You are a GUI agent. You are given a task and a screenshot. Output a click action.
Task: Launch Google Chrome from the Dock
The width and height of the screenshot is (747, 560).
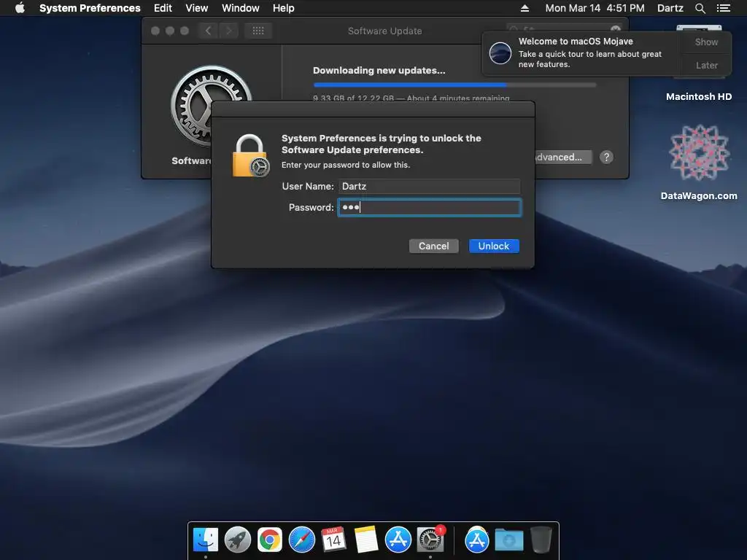click(270, 540)
